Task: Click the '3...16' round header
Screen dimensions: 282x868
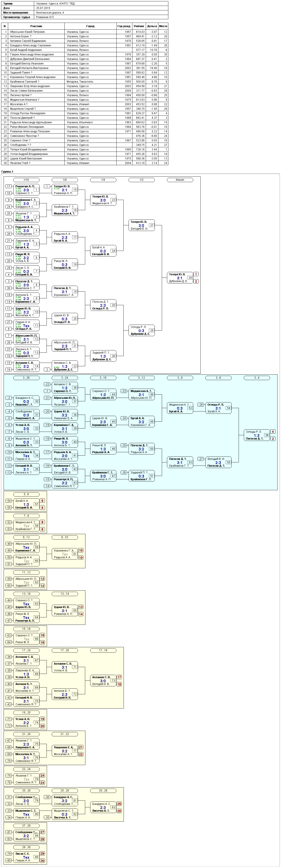Action: (103, 378)
